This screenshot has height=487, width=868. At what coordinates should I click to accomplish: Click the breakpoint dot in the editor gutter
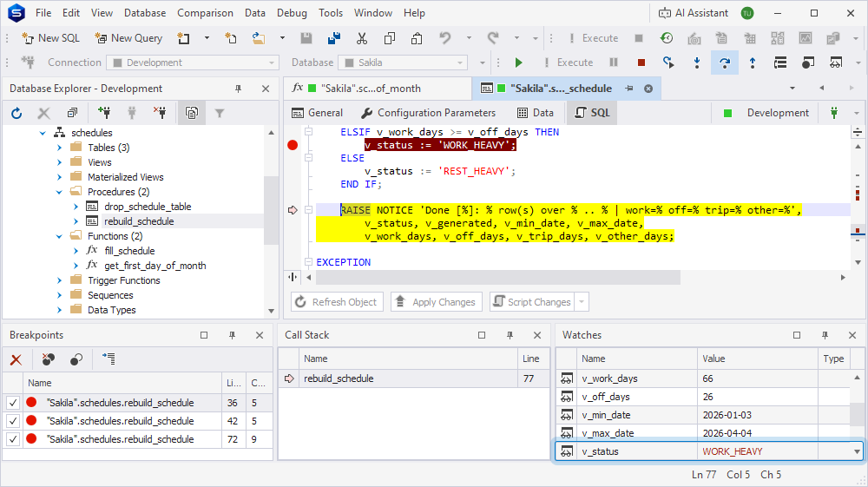pyautogui.click(x=293, y=145)
